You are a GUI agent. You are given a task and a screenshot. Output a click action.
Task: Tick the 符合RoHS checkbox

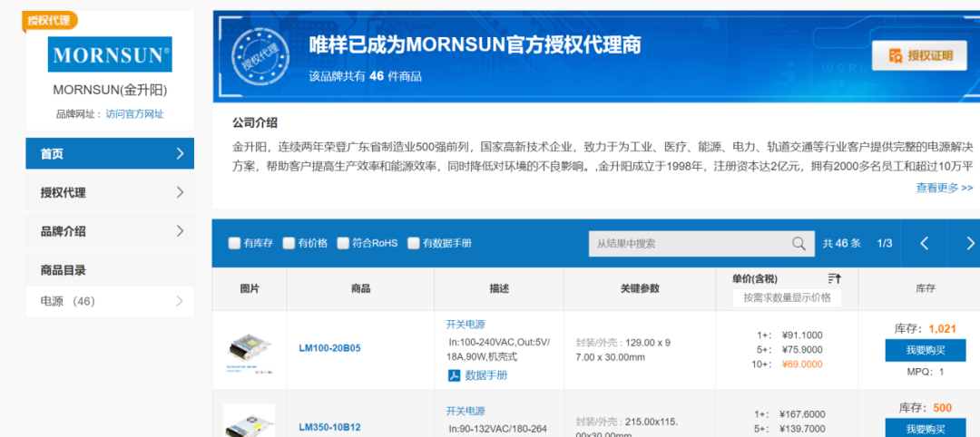tap(343, 244)
